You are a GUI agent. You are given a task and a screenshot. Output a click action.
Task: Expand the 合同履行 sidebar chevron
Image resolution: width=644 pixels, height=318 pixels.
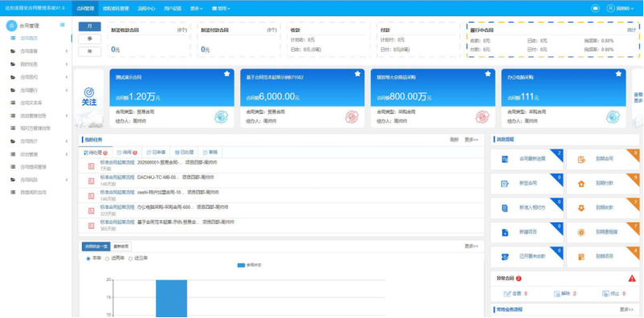[66, 90]
